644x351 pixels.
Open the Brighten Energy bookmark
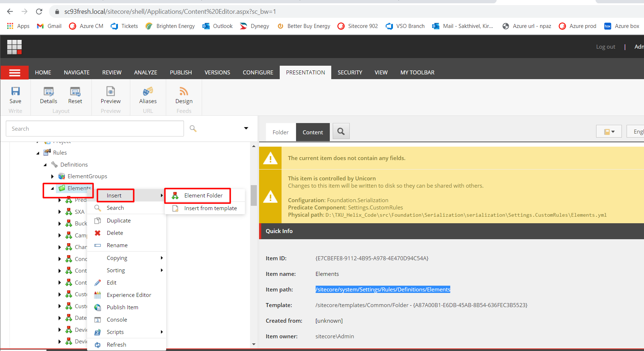tap(170, 26)
